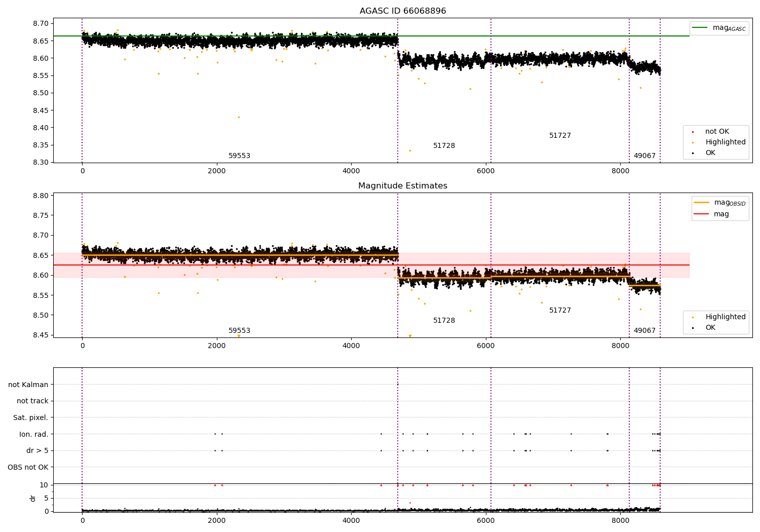Click the 51727 label in the top plot
Viewport: 760px width, 532px height.
pos(560,136)
